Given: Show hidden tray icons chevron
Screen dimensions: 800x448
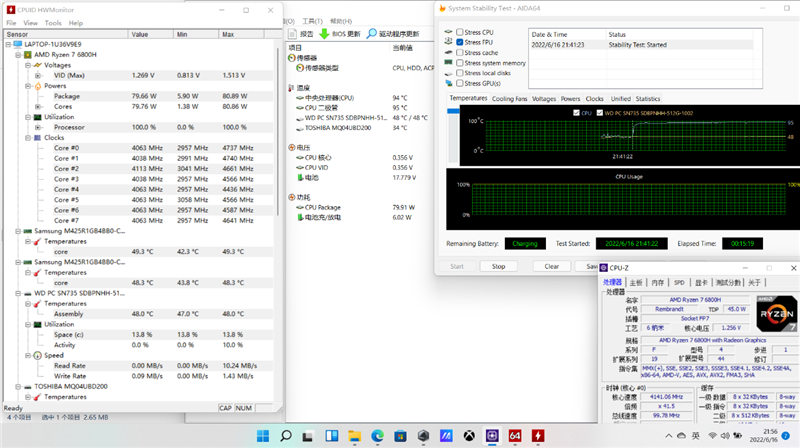Looking at the screenshot, I should pos(668,436).
